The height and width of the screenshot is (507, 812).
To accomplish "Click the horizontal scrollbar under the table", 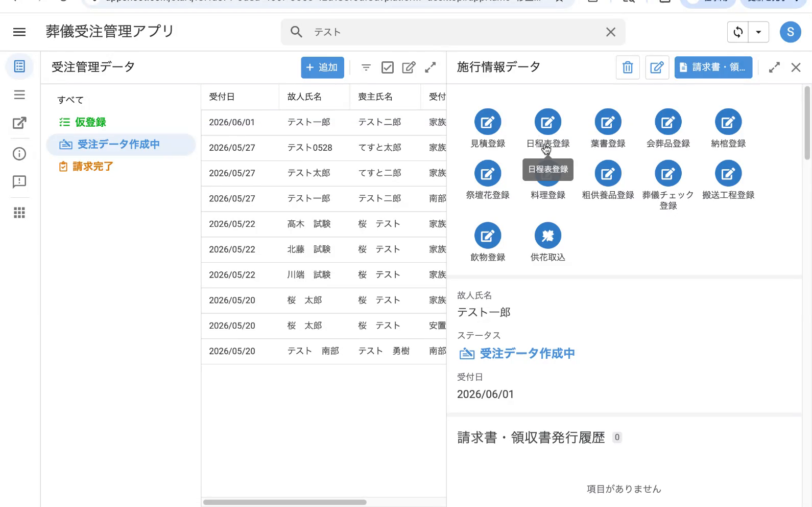I will pos(285,502).
